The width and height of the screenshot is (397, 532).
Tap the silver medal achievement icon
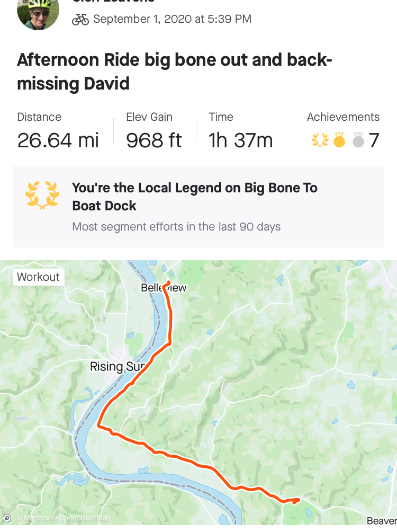click(358, 140)
